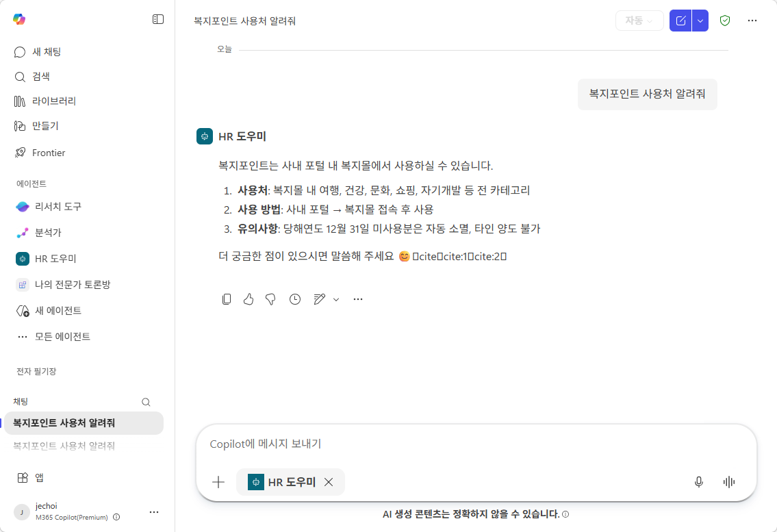Open the 앱 apps page

30,477
